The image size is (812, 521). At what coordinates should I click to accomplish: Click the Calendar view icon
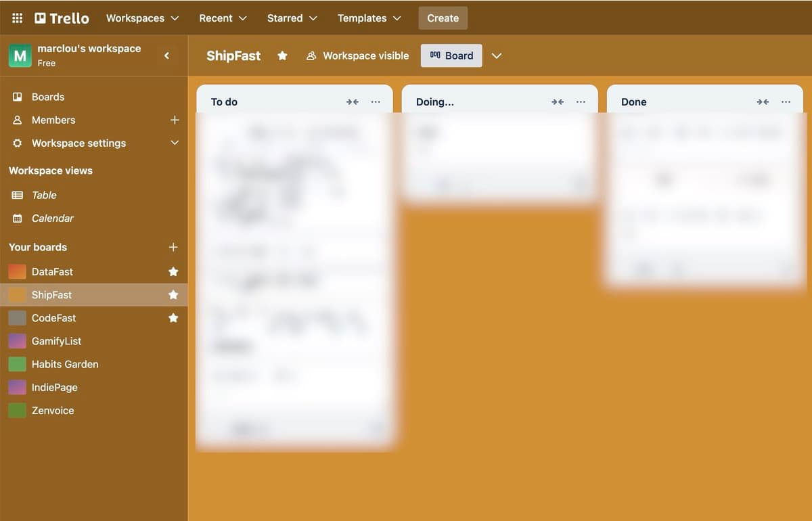(18, 218)
